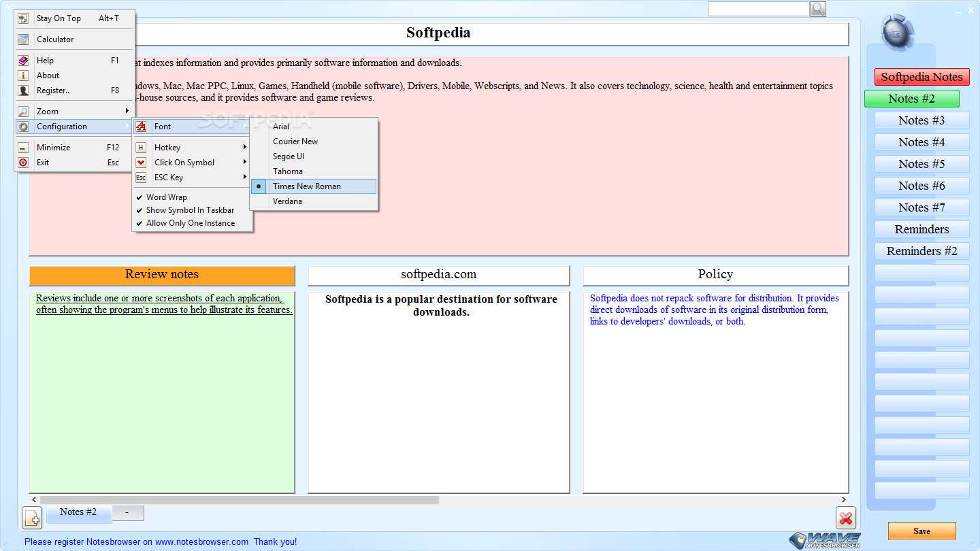Click the Wave Notesbrowser logo at bottom
Viewport: 980px width, 551px height.
[x=824, y=540]
